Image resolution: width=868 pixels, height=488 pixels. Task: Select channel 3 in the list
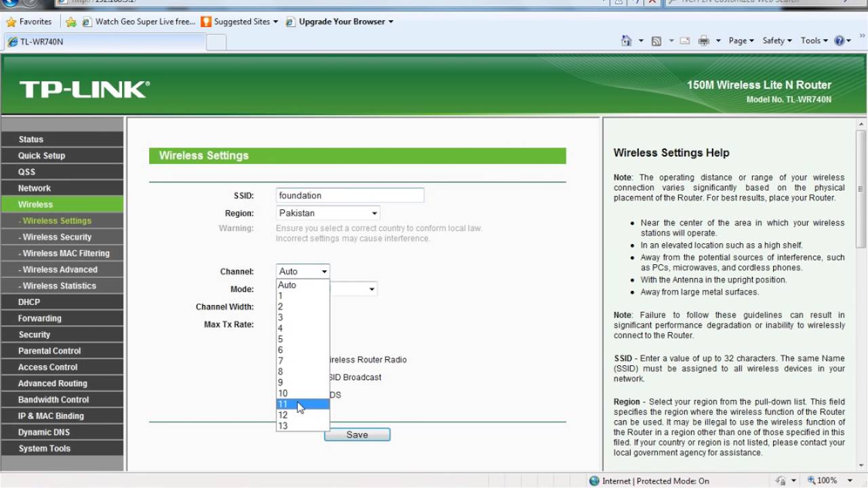click(x=302, y=318)
